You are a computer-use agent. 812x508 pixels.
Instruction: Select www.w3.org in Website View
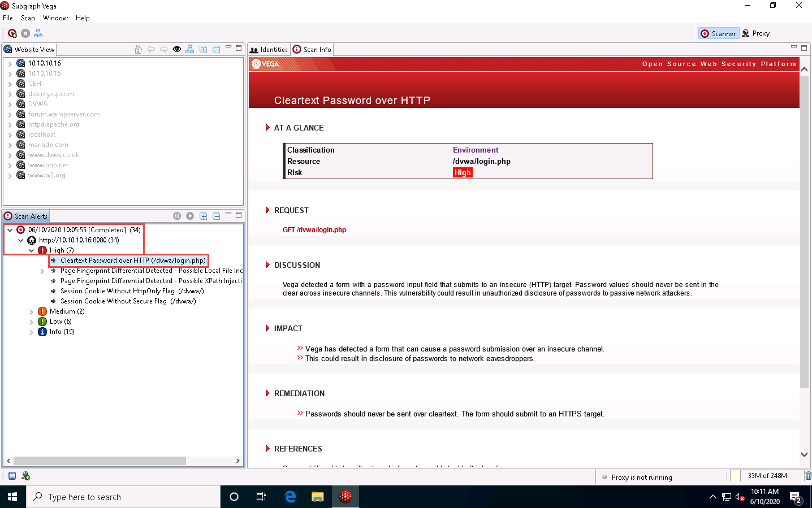46,175
